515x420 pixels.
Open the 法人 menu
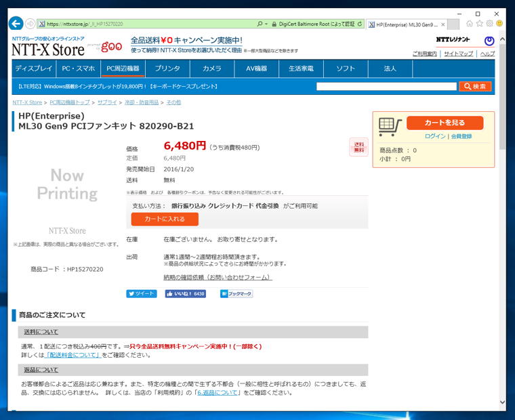pos(390,68)
